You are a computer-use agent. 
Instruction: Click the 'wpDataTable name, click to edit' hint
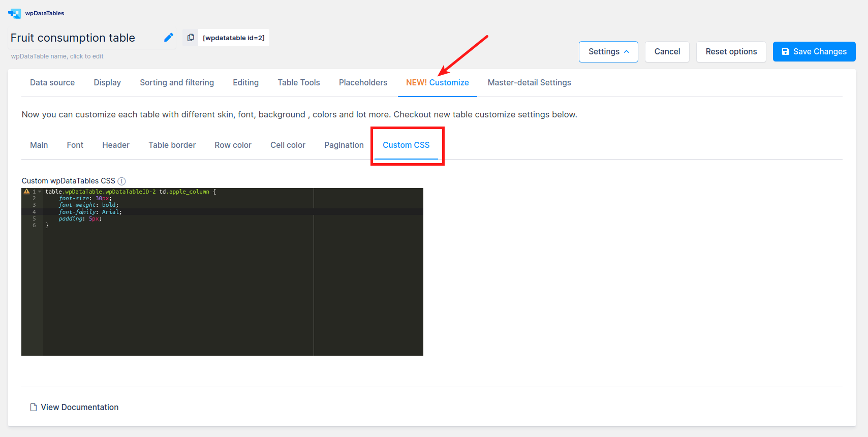[x=57, y=56]
